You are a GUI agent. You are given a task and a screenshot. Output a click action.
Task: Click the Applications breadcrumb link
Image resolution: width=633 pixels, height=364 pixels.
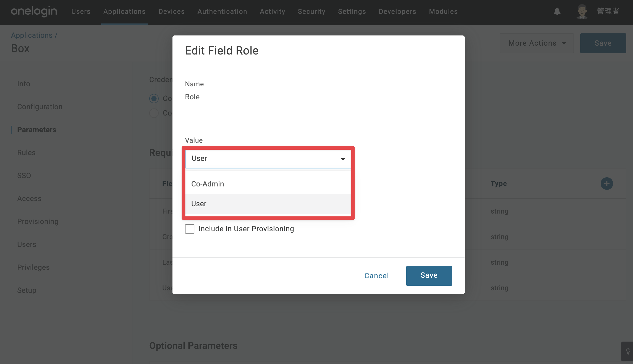tap(32, 35)
